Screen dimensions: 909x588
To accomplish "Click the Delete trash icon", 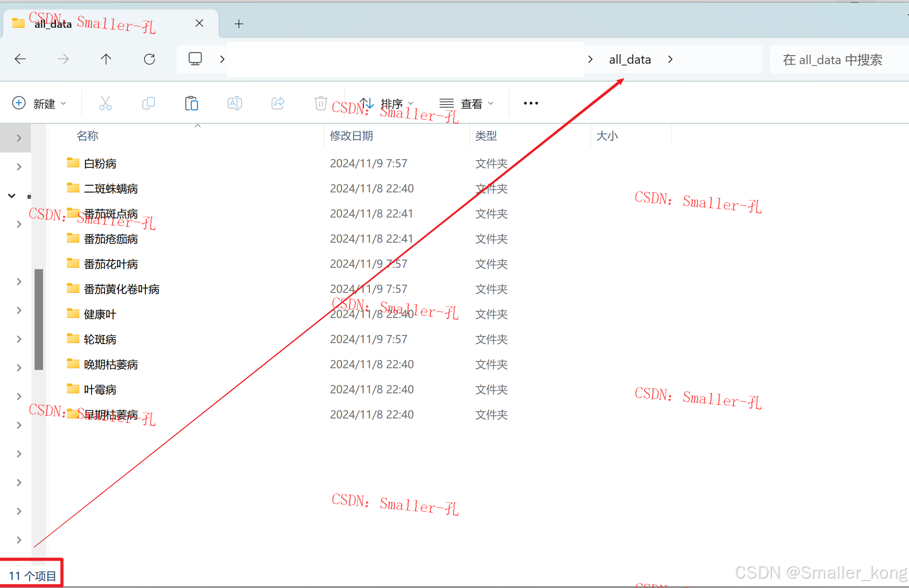I will pos(321,104).
